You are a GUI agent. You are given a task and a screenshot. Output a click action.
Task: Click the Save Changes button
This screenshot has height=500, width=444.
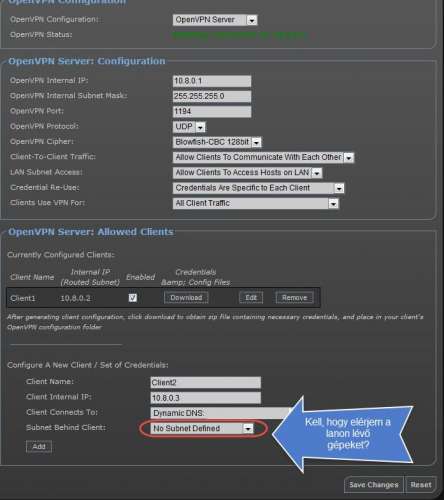click(x=374, y=485)
